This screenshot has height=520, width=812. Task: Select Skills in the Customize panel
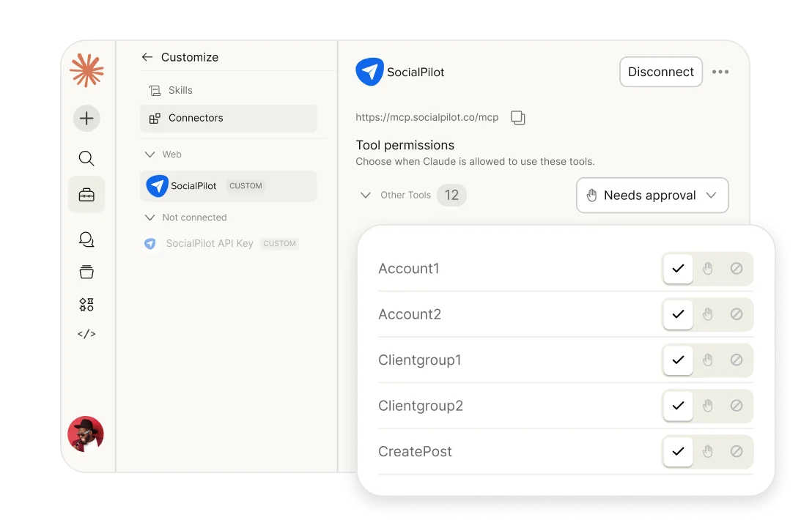[180, 89]
